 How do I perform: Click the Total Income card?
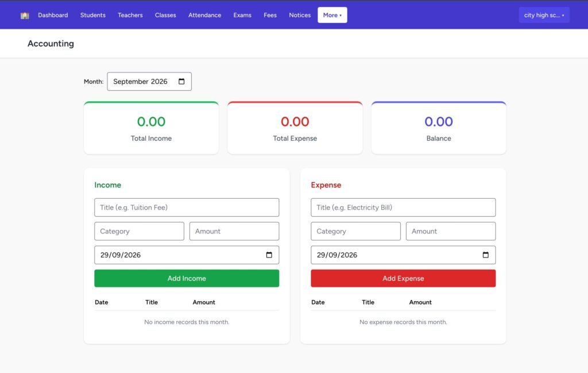pyautogui.click(x=151, y=128)
